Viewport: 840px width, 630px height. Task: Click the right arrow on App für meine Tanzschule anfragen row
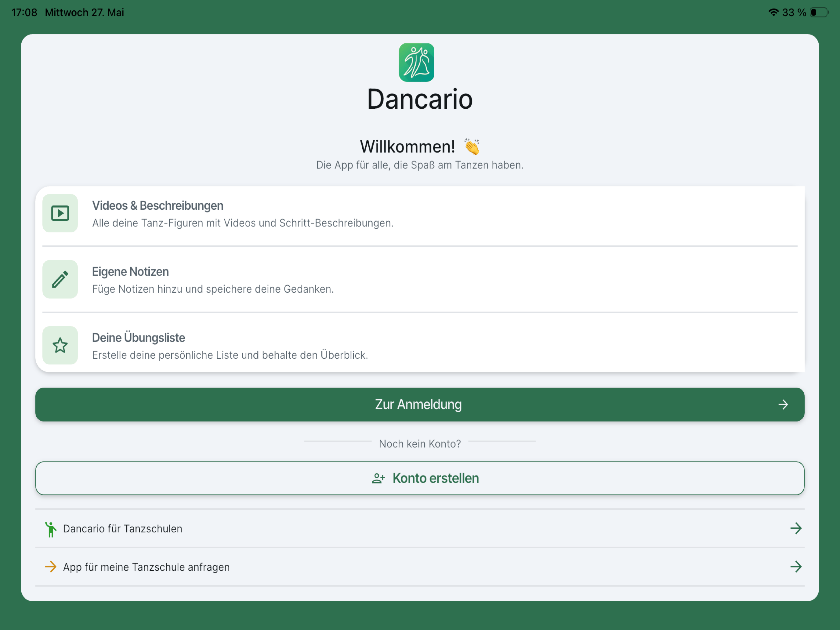tap(795, 567)
